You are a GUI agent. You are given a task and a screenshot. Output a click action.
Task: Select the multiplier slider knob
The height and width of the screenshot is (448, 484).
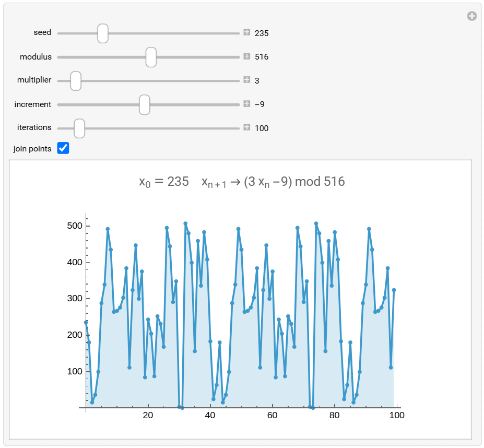[x=76, y=81]
